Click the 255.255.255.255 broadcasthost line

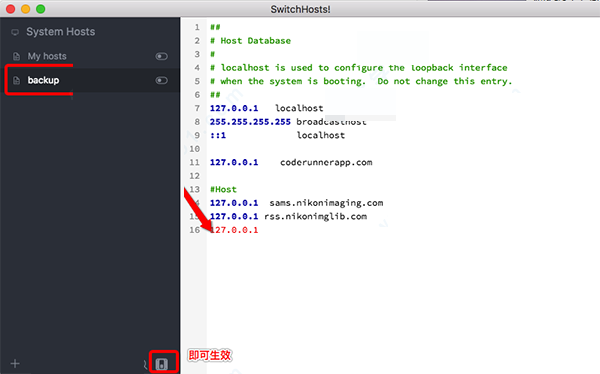288,122
